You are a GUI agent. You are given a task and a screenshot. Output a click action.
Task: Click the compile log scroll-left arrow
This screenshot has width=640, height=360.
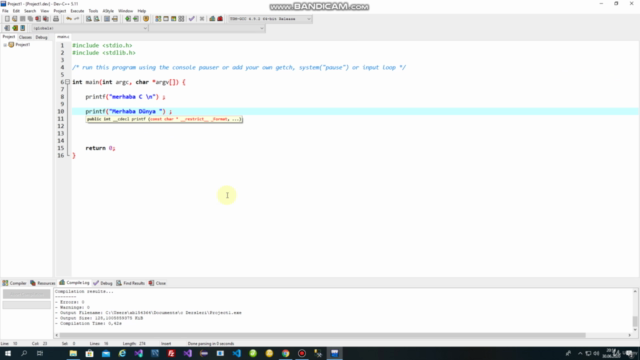point(56,335)
